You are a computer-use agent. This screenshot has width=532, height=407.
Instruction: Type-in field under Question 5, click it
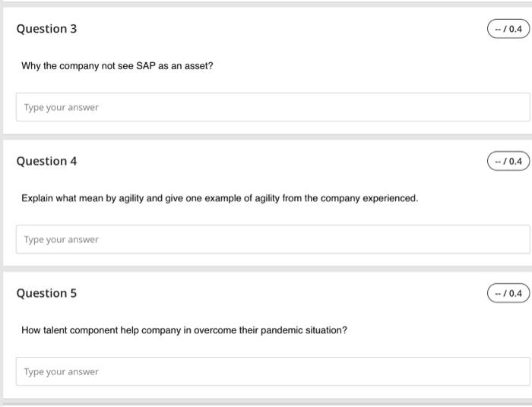pos(272,371)
